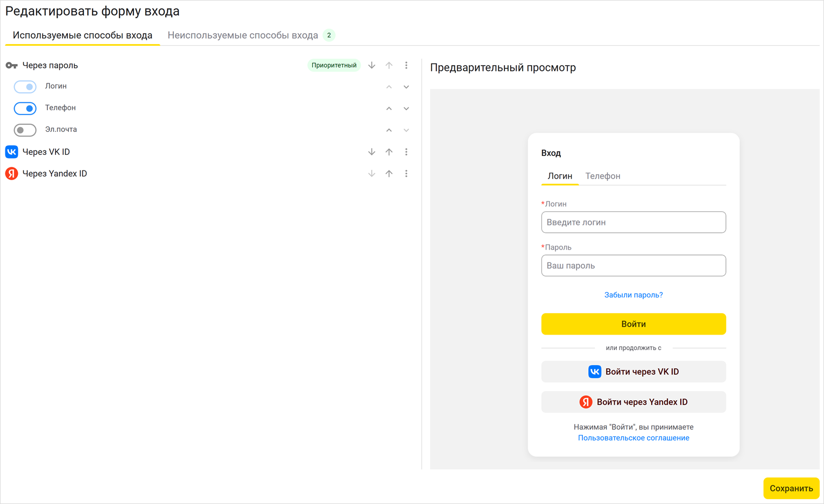Open more options for Yandex ID row
The image size is (824, 504).
tap(406, 174)
